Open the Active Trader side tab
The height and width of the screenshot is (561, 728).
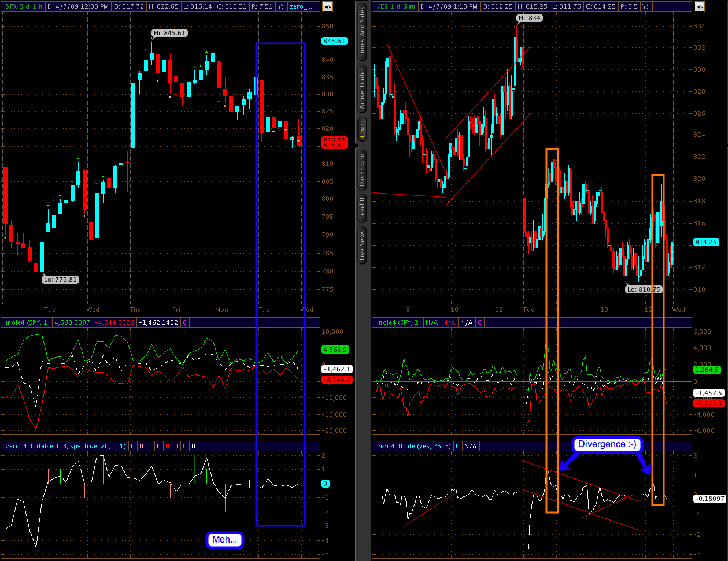pos(362,88)
